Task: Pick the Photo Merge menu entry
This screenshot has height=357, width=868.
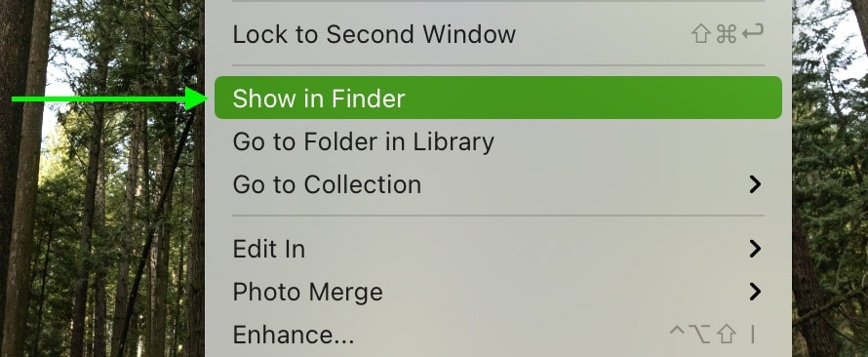Action: coord(497,292)
